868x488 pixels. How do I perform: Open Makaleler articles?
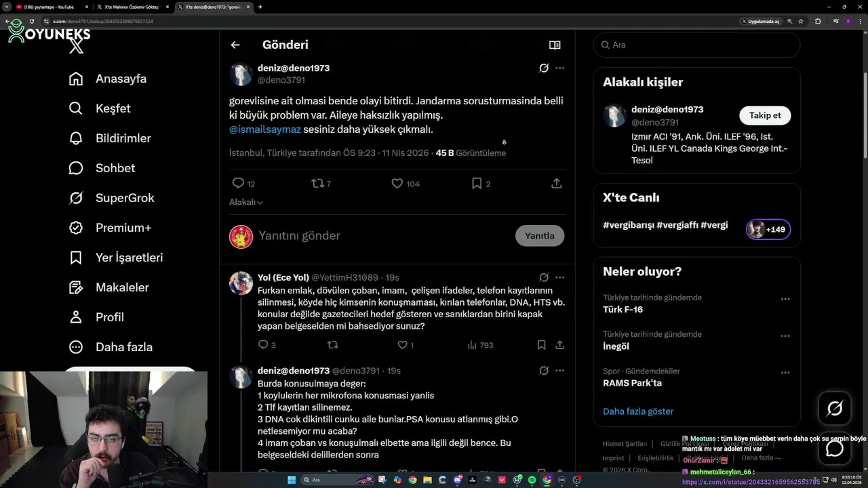tap(109, 287)
